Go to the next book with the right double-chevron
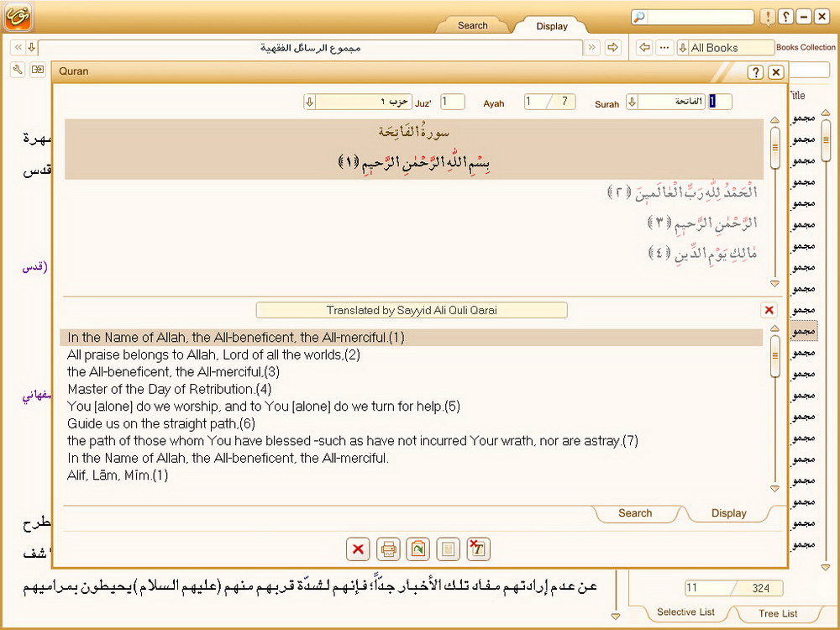Viewport: 840px width, 630px height. coord(592,48)
